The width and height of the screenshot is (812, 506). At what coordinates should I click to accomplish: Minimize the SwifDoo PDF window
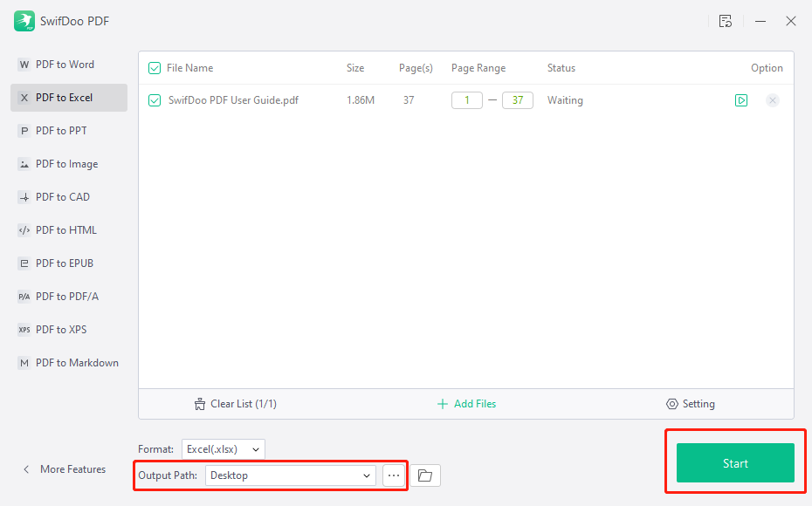760,21
